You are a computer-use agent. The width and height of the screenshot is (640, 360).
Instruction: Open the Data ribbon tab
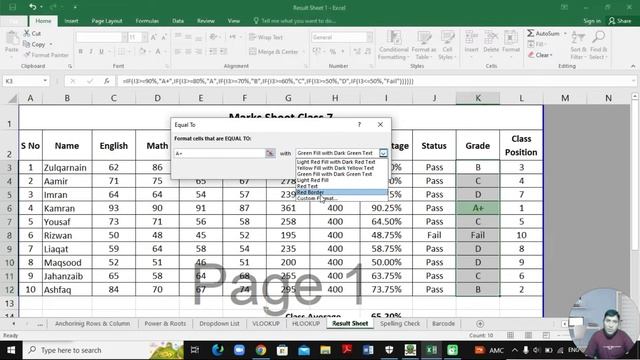(178, 21)
